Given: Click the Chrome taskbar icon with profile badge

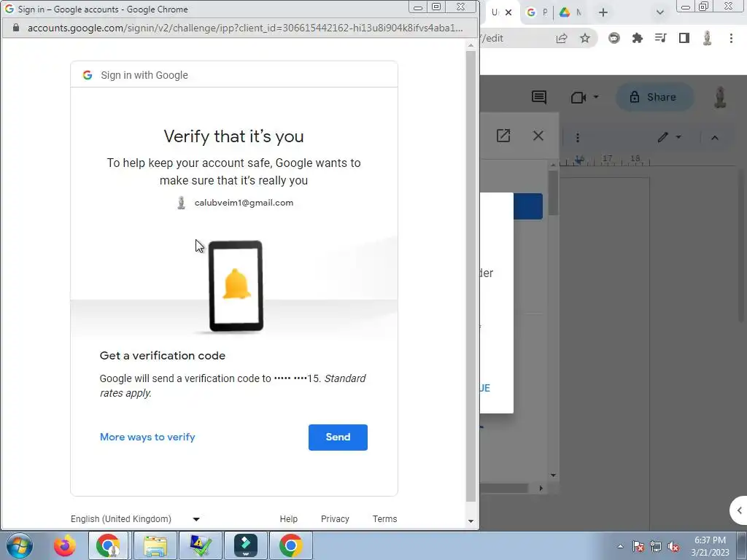Looking at the screenshot, I should [108, 545].
